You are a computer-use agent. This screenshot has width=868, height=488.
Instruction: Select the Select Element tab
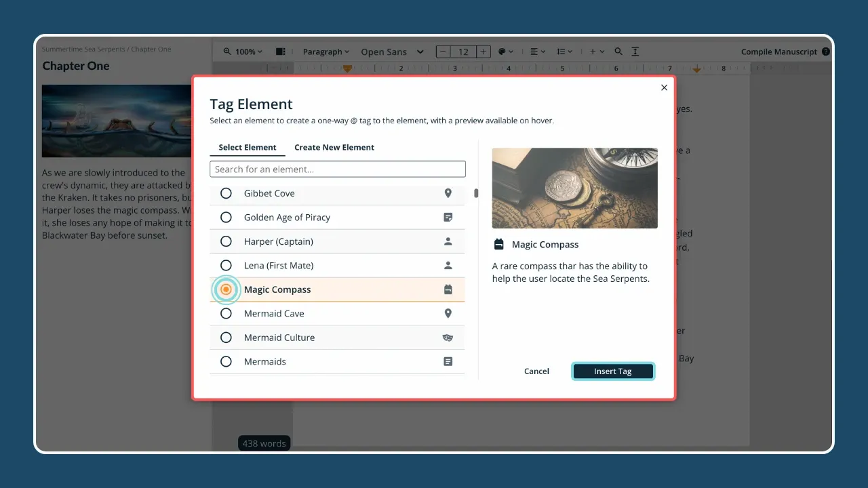coord(247,147)
